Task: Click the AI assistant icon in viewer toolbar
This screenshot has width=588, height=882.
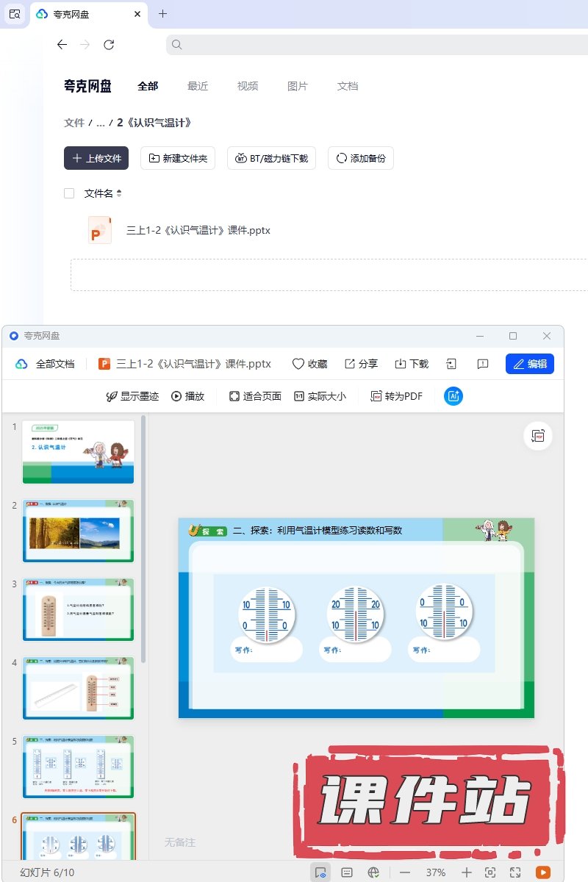Action: [453, 396]
